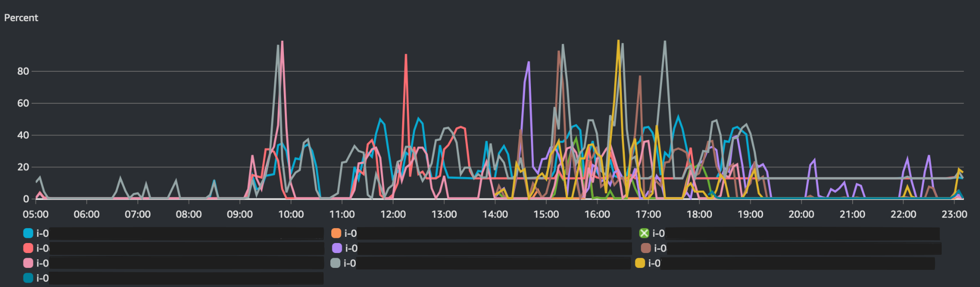Click the pink line peak near 10:00
The image size is (980, 287).
pyautogui.click(x=282, y=42)
